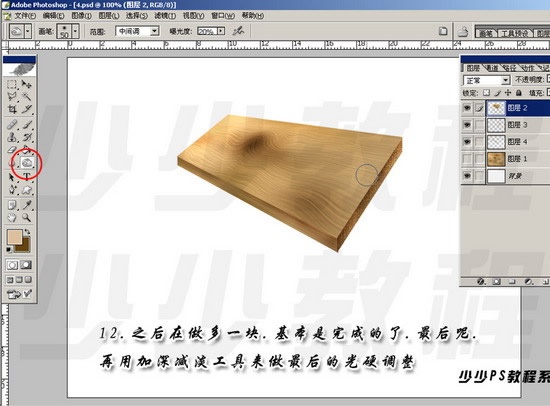Toggle visibility of layer 图层 3
The width and height of the screenshot is (550, 406).
467,125
